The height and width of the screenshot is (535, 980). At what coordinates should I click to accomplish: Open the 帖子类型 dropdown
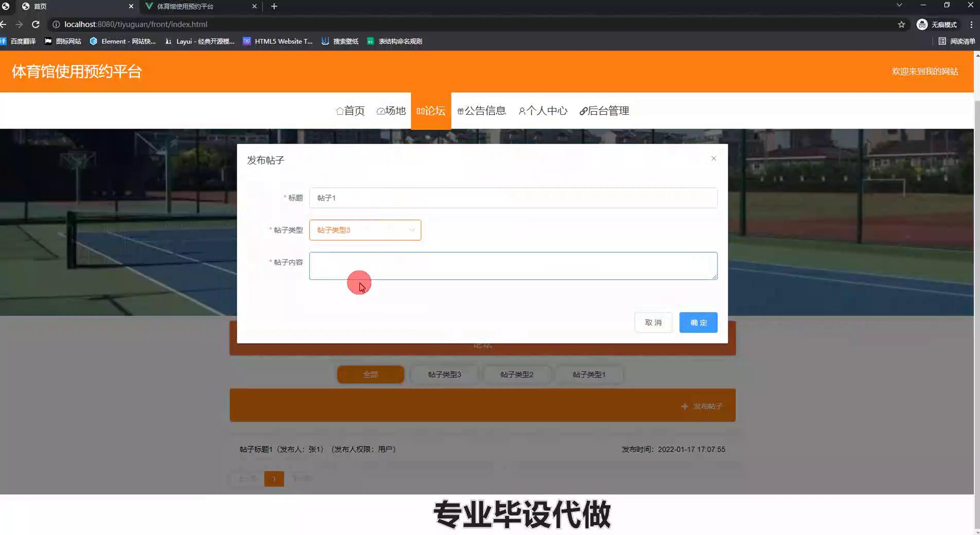click(x=365, y=230)
